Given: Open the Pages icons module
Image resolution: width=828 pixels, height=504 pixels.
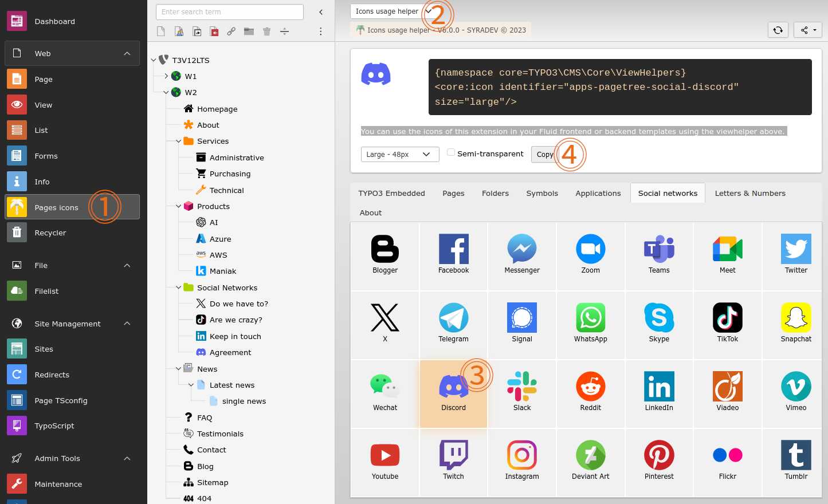Looking at the screenshot, I should pos(72,207).
